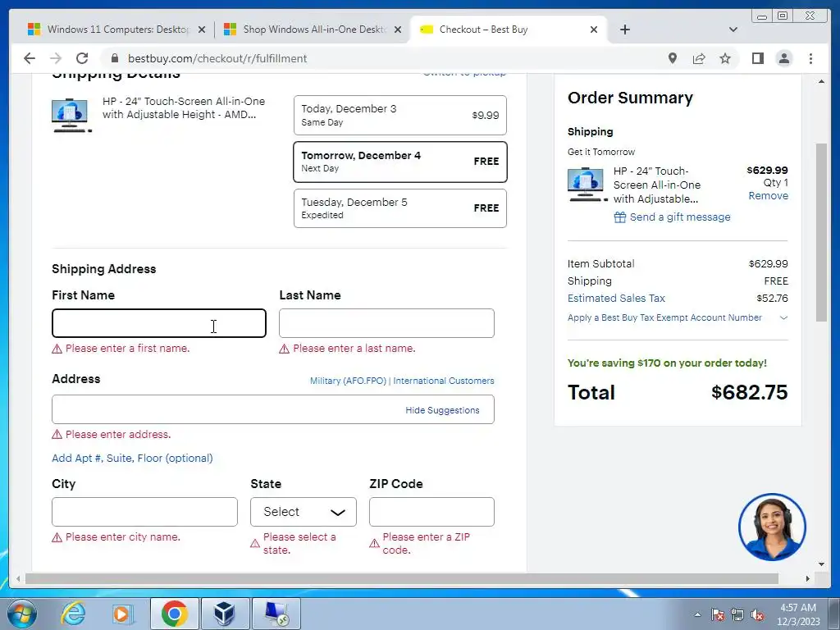Bookmark this page with the star icon
This screenshot has width=840, height=630.
725,58
